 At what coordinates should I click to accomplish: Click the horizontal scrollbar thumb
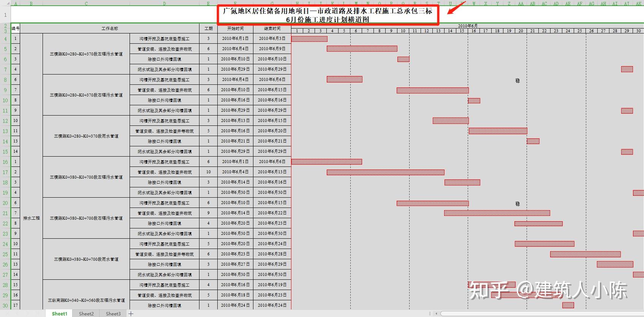pos(541,314)
